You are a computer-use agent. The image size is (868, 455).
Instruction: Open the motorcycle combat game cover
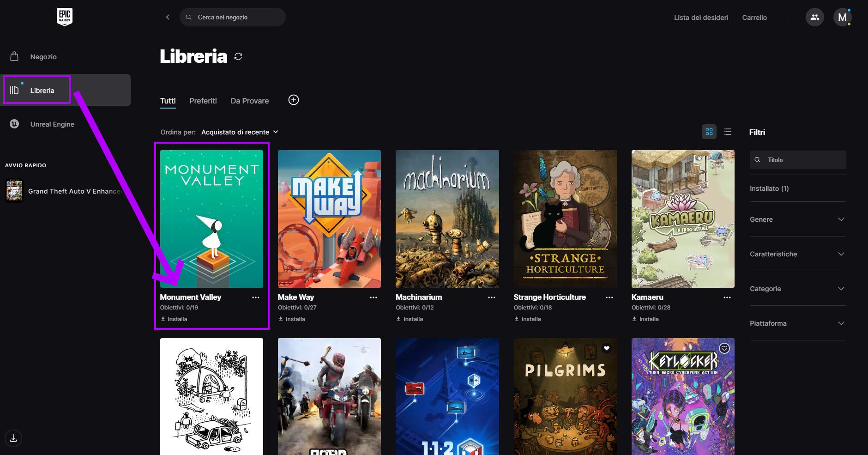click(329, 396)
